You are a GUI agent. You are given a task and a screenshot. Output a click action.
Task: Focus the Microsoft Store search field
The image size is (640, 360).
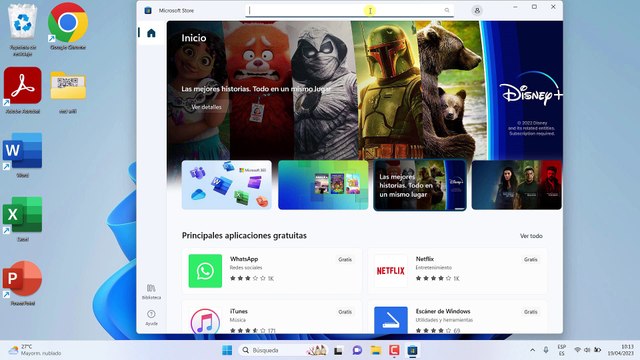(x=349, y=11)
